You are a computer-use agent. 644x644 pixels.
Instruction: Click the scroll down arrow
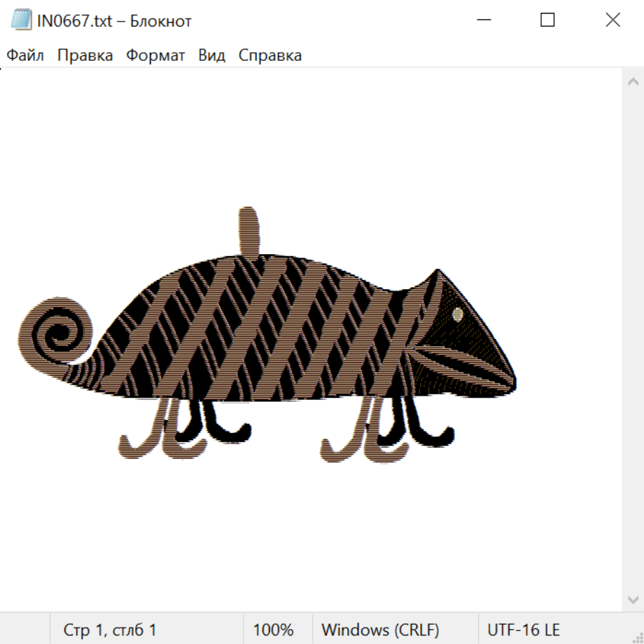pos(633,598)
